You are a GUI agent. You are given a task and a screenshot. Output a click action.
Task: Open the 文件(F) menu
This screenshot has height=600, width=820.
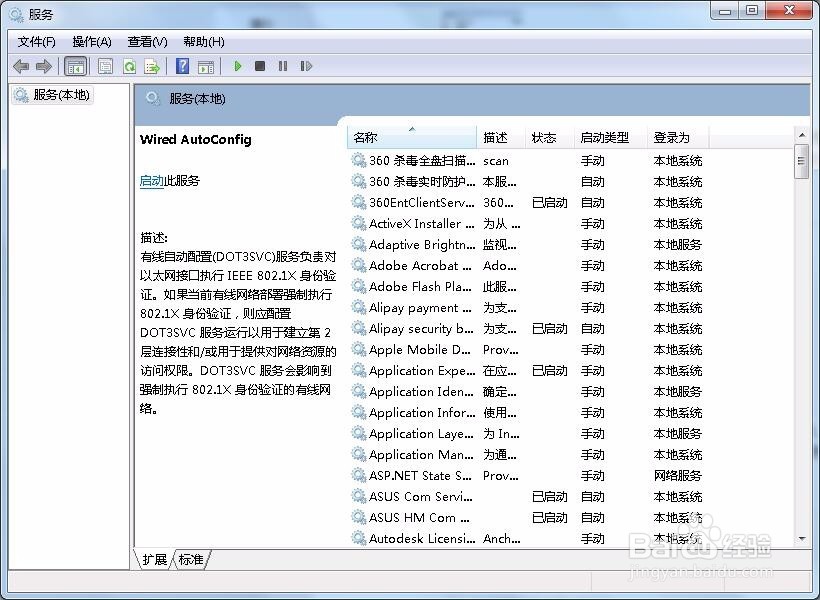click(x=37, y=42)
